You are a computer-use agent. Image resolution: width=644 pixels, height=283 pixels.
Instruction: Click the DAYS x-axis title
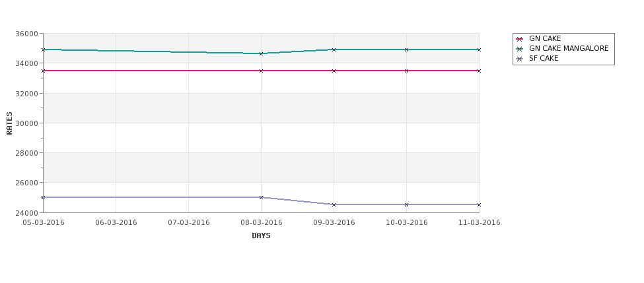[261, 236]
